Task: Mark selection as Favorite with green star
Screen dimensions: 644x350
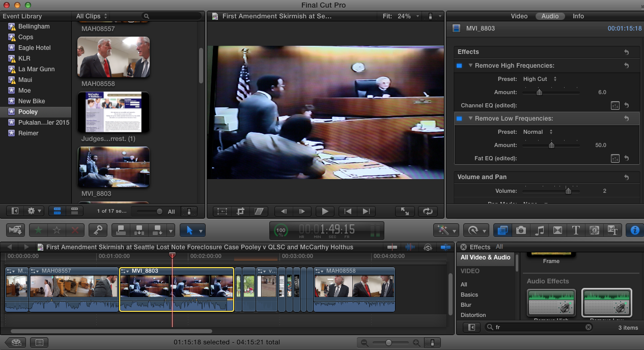Action: point(39,230)
